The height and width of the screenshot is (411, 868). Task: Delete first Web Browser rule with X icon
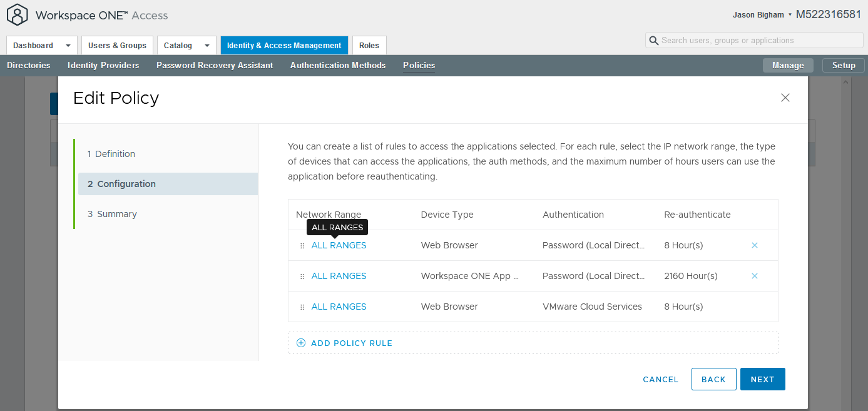tap(755, 245)
